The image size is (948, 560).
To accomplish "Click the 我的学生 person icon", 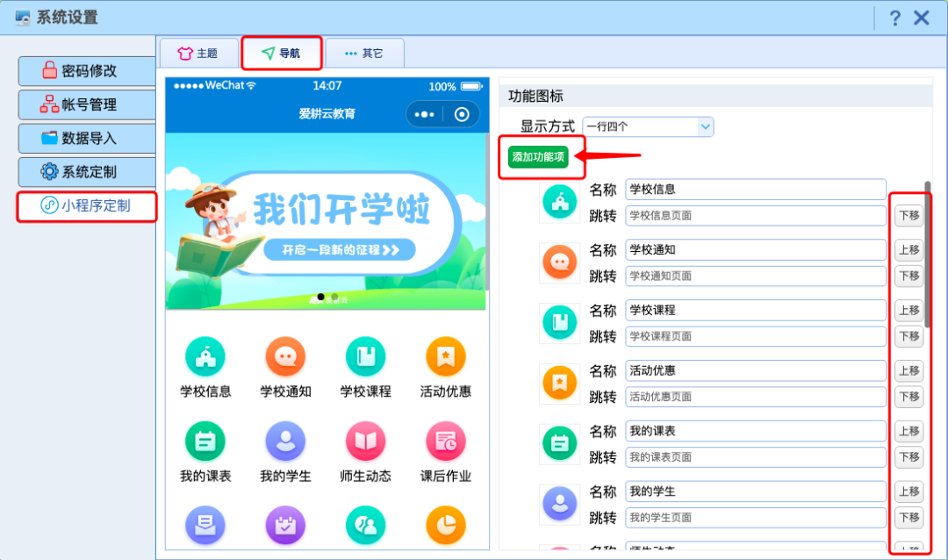I will coord(284,442).
